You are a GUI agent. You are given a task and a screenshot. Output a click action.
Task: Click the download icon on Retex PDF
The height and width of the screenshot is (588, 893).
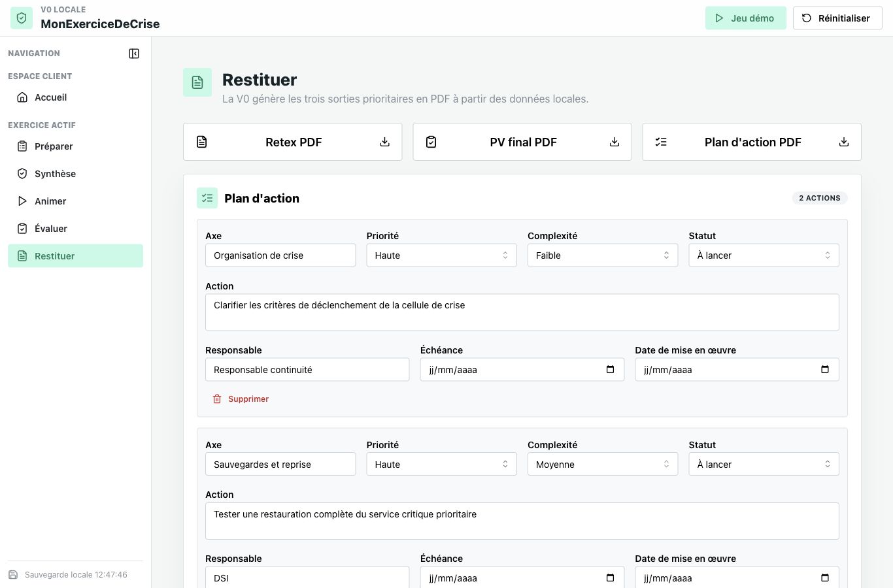[385, 142]
